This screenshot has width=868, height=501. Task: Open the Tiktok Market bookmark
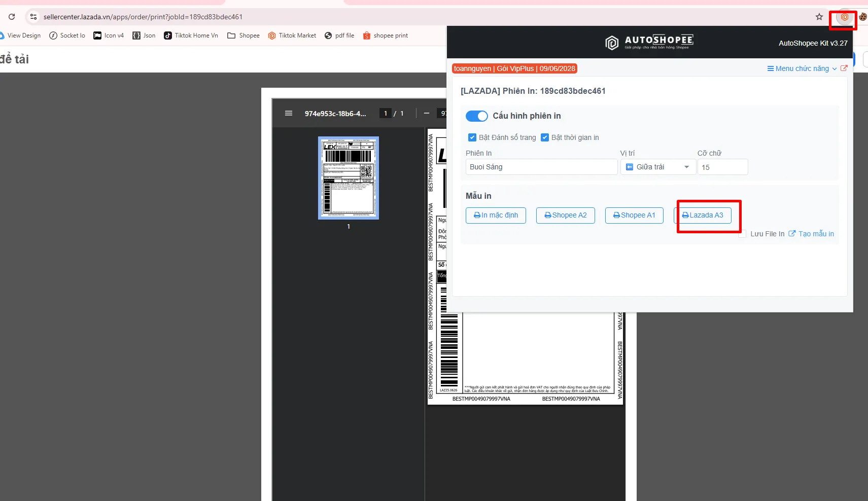(292, 35)
